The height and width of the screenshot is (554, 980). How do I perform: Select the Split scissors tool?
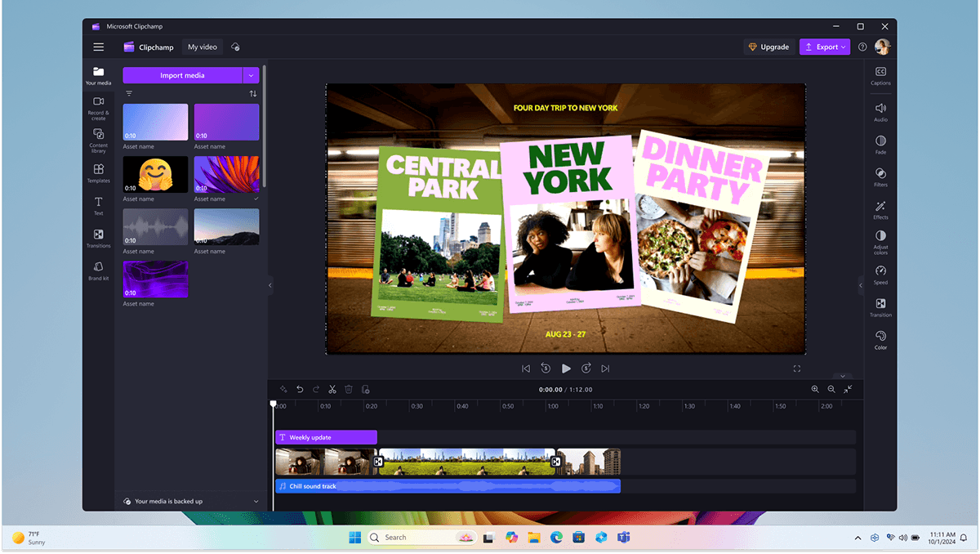coord(332,390)
